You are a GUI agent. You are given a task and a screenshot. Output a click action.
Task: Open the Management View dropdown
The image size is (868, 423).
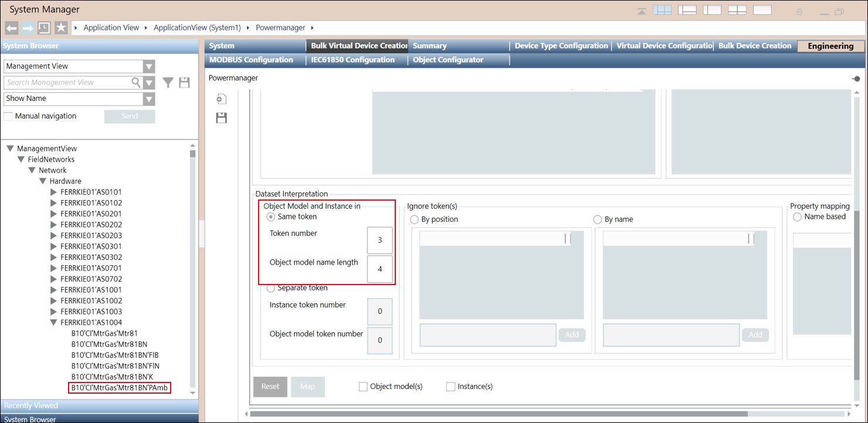click(149, 66)
